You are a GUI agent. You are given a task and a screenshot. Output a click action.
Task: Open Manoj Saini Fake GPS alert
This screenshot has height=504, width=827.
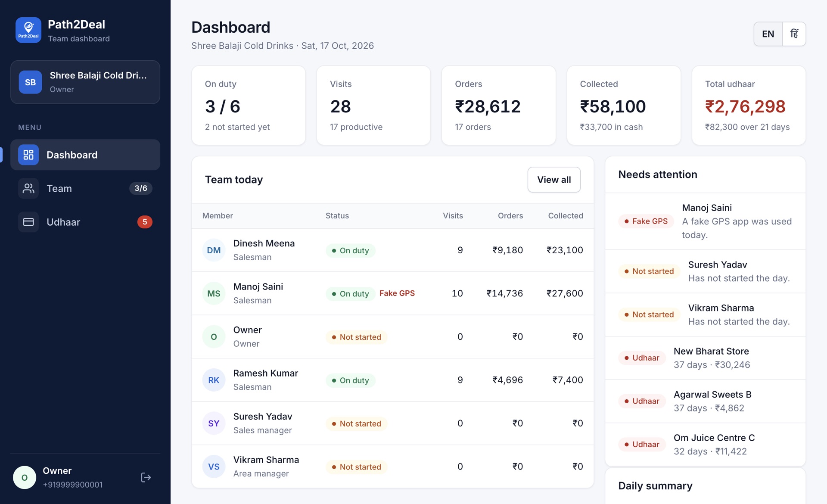point(706,221)
